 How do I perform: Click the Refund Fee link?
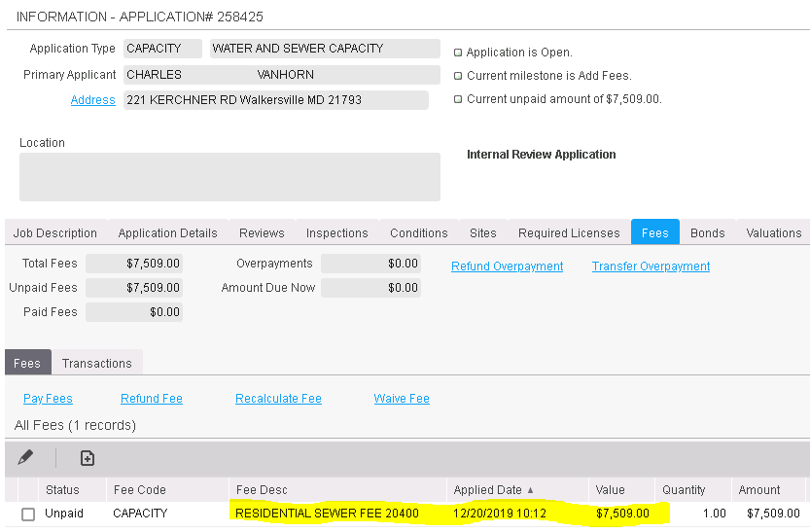pos(152,398)
